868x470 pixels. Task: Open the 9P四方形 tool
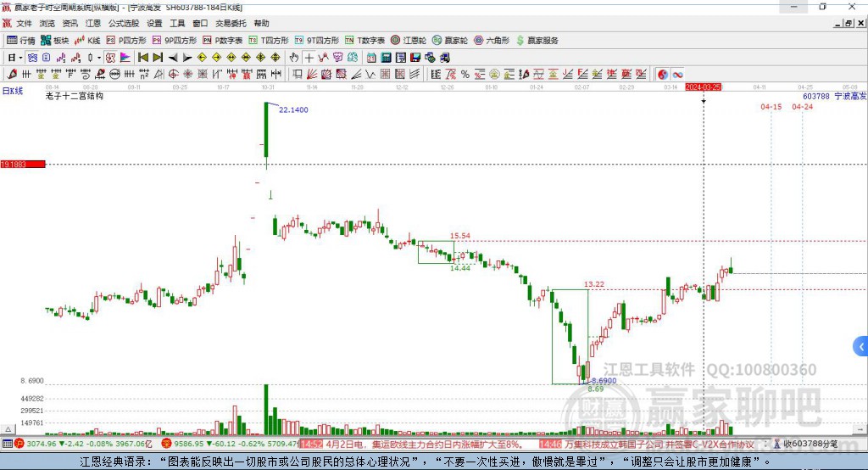tap(175, 41)
